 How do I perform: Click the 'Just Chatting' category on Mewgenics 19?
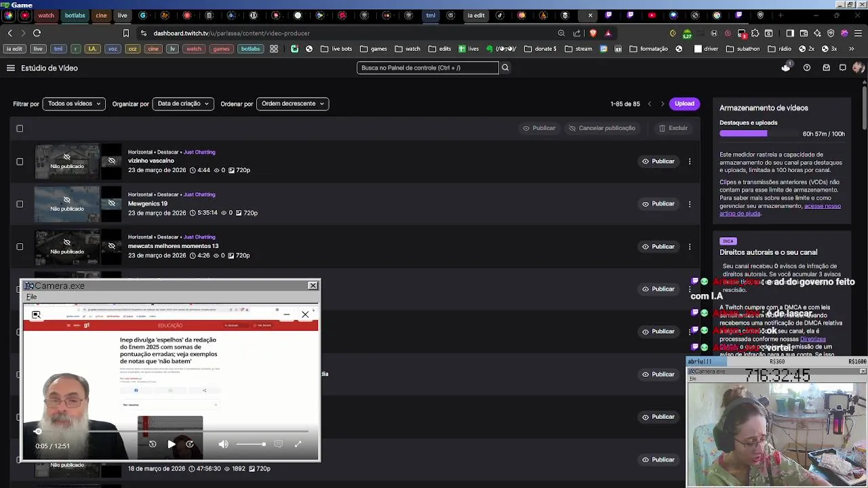pyautogui.click(x=199, y=195)
